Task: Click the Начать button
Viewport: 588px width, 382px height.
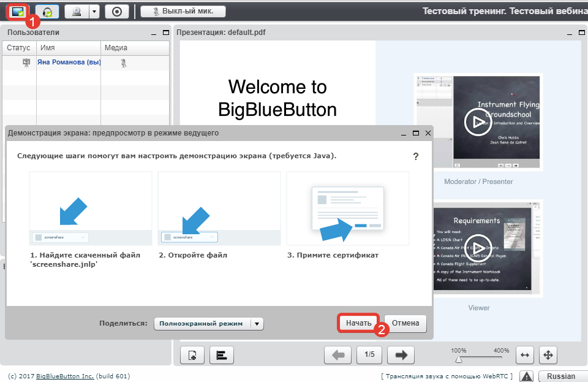Action: [358, 323]
